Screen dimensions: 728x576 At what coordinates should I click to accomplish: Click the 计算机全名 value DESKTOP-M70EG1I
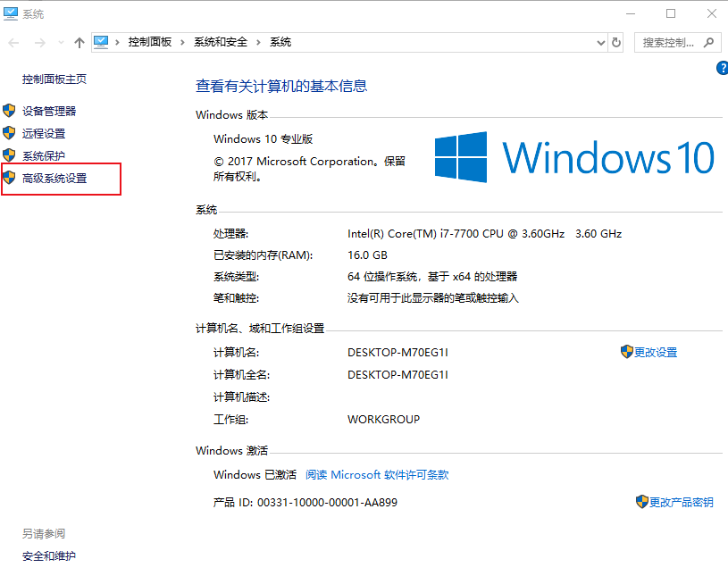click(397, 375)
